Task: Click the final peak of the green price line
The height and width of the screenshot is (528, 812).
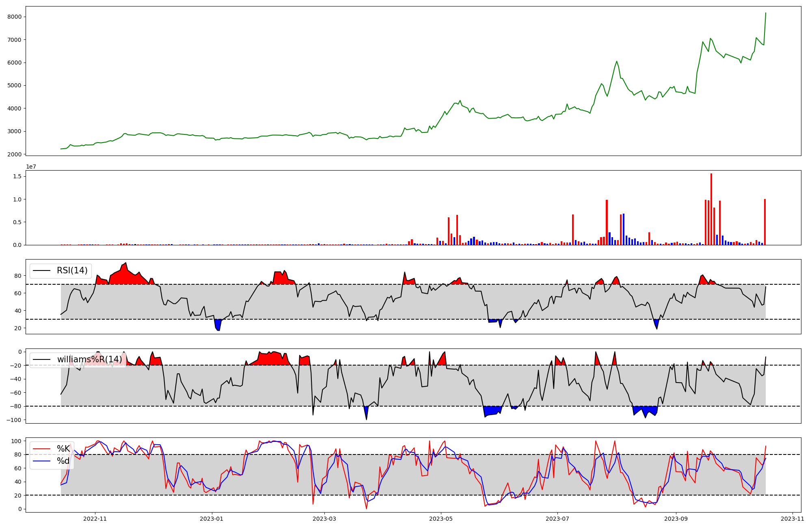Action: pos(766,13)
